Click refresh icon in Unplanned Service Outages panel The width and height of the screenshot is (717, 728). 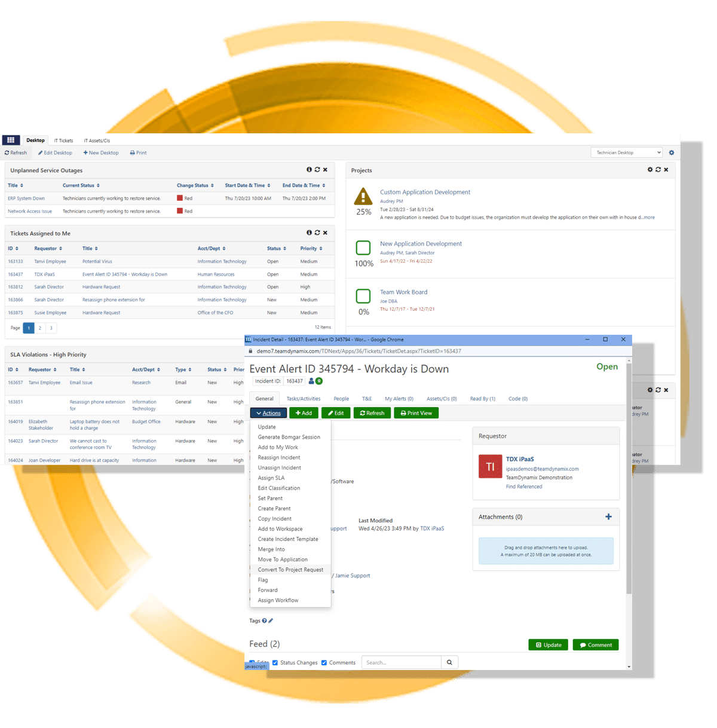(x=317, y=170)
